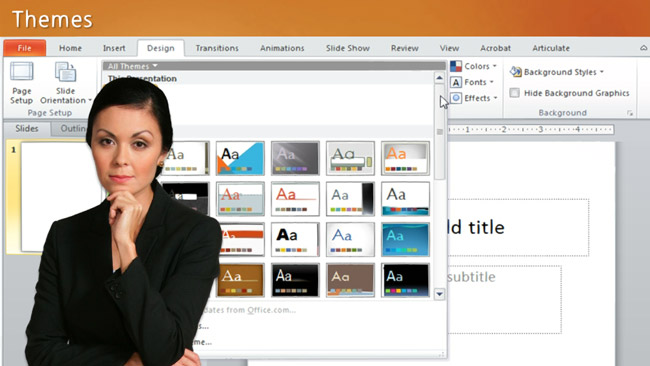Image resolution: width=650 pixels, height=366 pixels.
Task: Select the gray theme with white bar
Action: [x=350, y=158]
